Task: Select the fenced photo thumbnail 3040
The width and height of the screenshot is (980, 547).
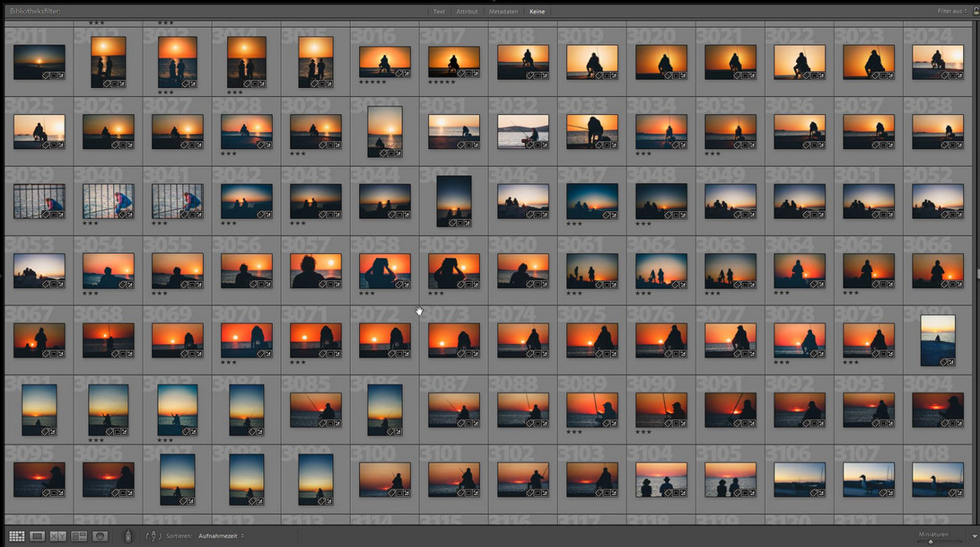Action: click(x=108, y=201)
